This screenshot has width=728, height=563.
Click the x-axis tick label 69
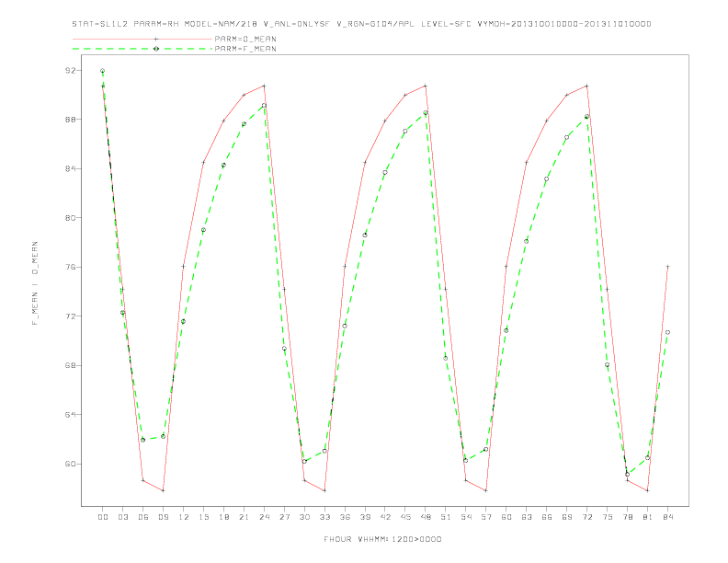pos(567,517)
